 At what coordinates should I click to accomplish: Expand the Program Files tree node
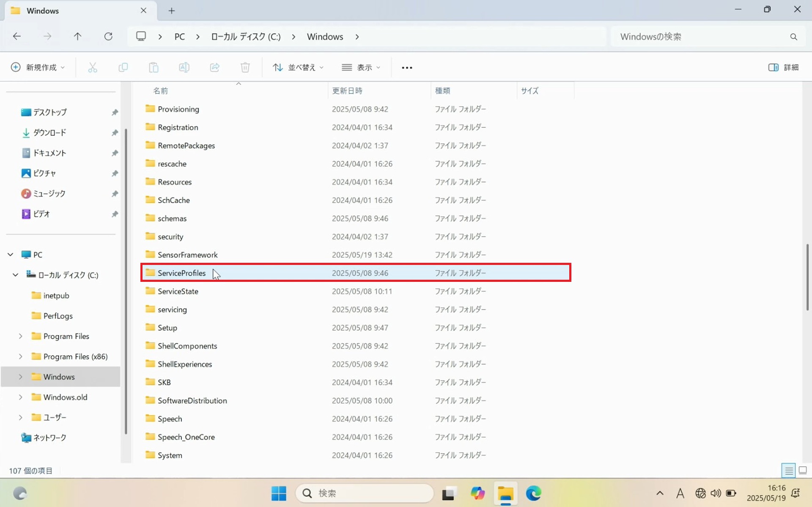[20, 336]
